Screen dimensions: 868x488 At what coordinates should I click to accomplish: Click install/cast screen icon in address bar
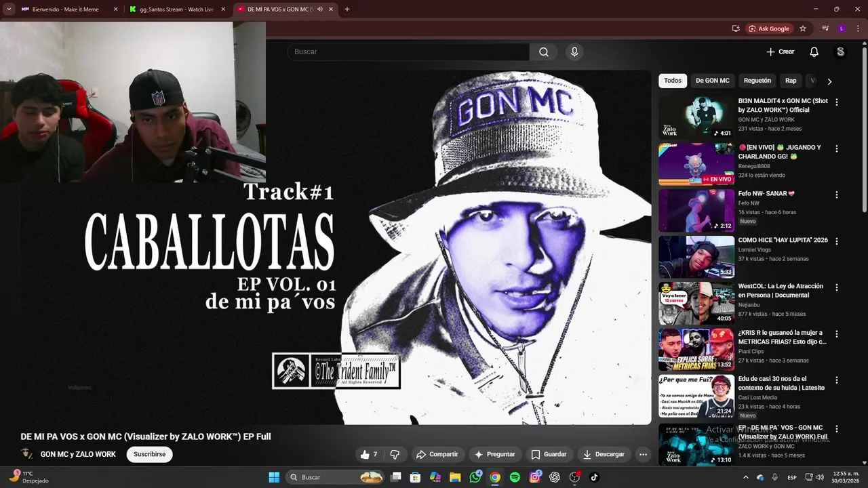736,28
